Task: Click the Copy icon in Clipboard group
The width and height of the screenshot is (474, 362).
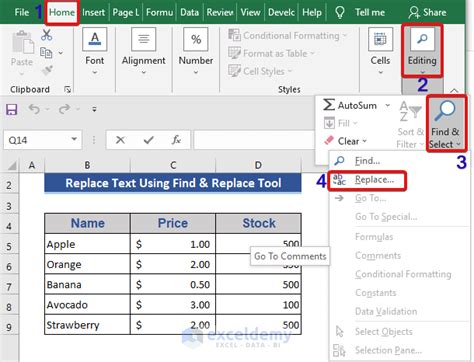Action: tap(46, 53)
